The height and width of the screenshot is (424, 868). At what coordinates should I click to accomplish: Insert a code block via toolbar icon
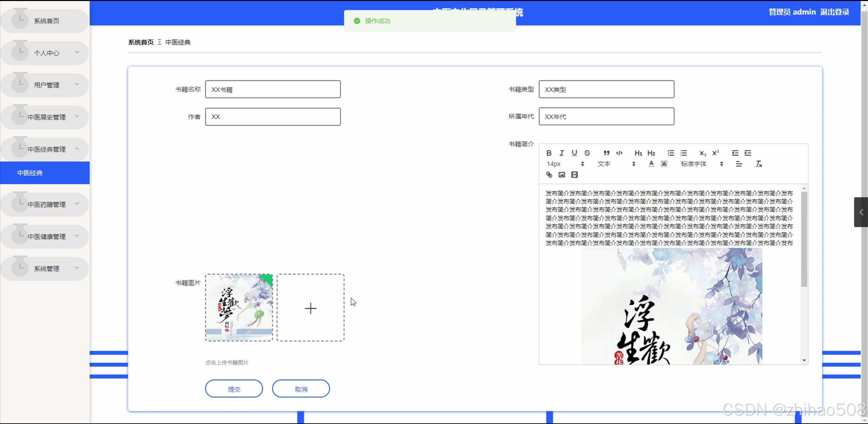[619, 153]
